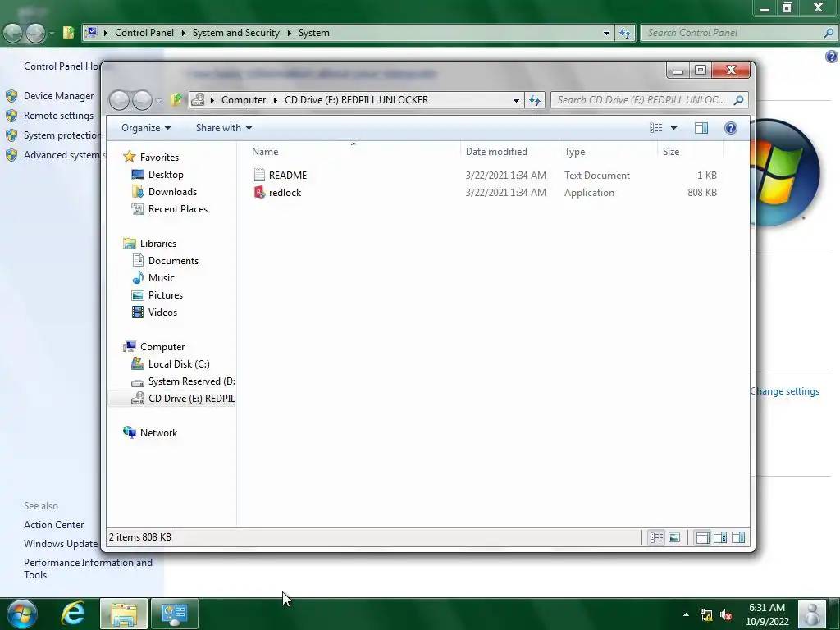This screenshot has width=840, height=630.
Task: Open Internet Explorer from taskbar
Action: click(x=73, y=613)
